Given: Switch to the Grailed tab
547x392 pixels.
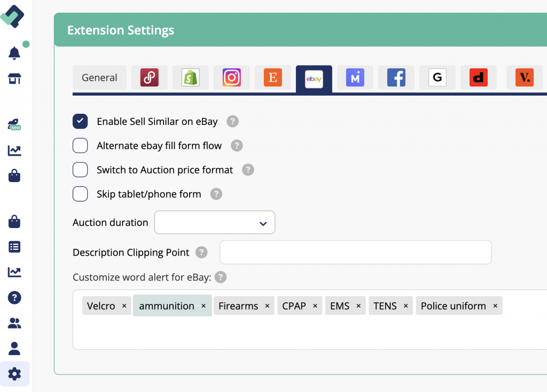Looking at the screenshot, I should 437,77.
